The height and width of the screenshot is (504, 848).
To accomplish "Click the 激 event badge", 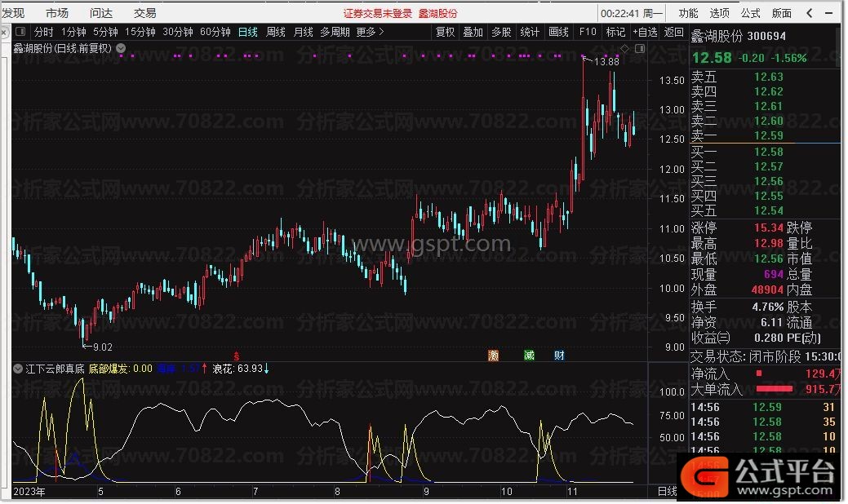I will point(493,356).
